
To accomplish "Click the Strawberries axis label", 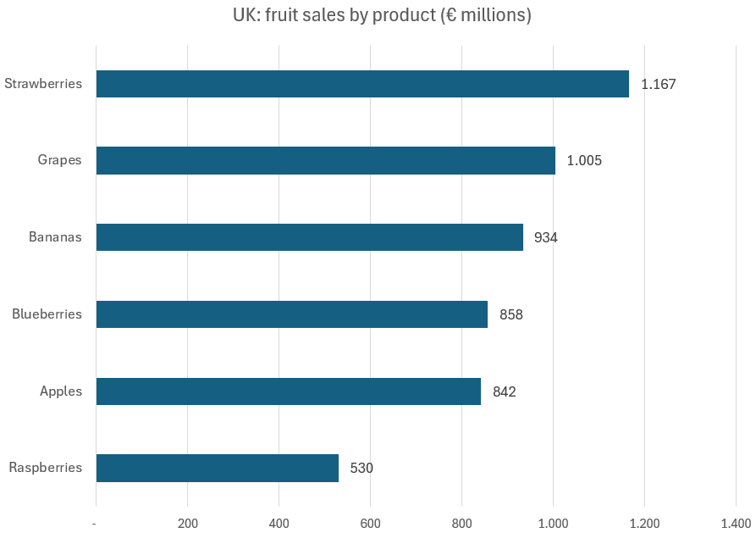I will pyautogui.click(x=43, y=84).
